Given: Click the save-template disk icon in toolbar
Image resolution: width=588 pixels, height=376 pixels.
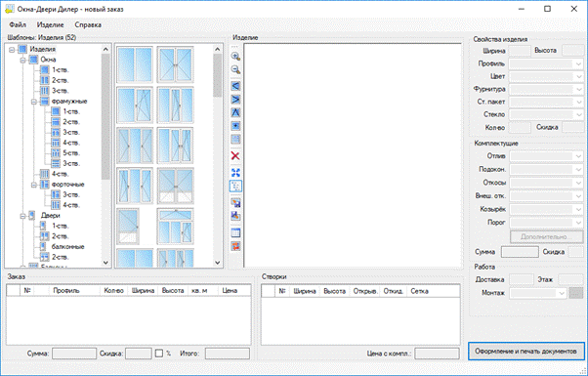Looking at the screenshot, I should (x=235, y=203).
